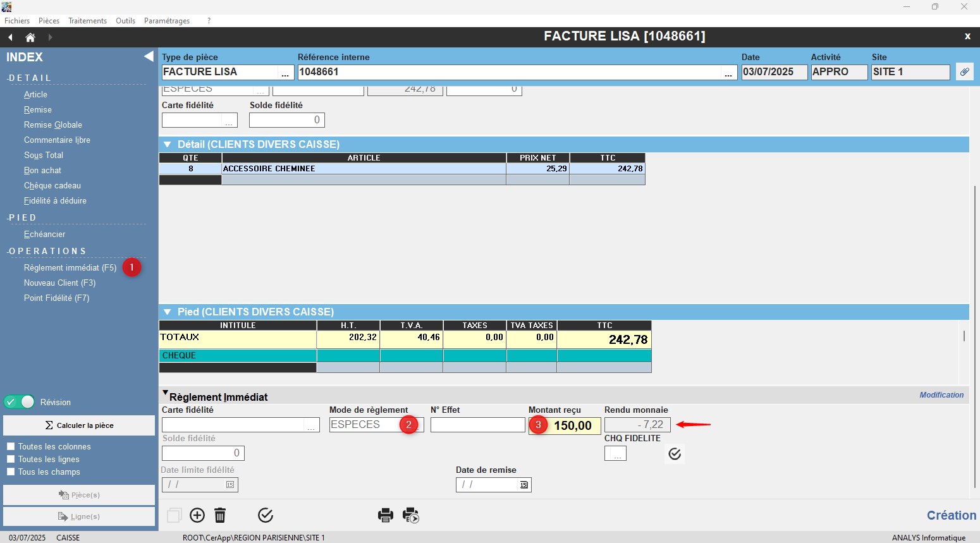Open the Traitements menu

(x=87, y=21)
